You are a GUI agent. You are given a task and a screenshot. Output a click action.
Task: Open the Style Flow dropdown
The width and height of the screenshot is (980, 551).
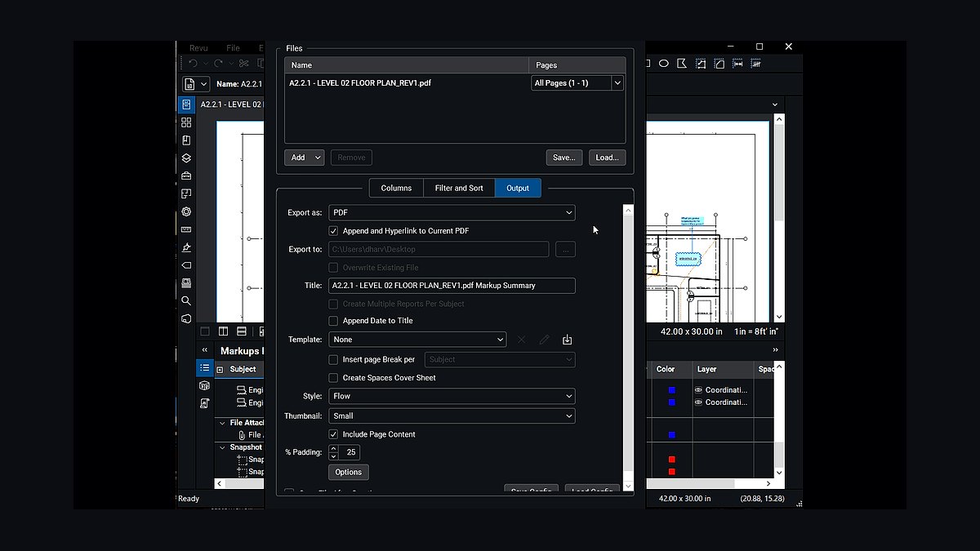coord(452,396)
